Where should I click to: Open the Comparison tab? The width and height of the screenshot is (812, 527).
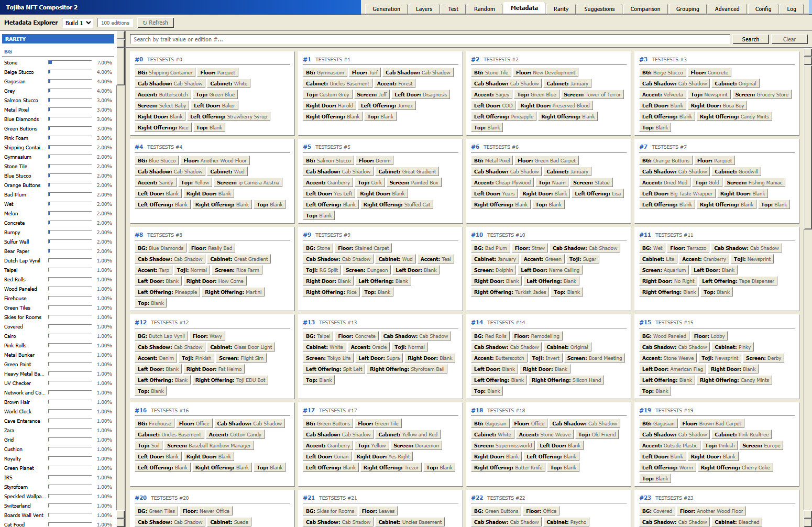645,9
